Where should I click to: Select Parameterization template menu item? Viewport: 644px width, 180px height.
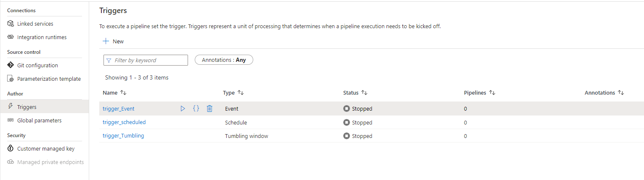49,79
